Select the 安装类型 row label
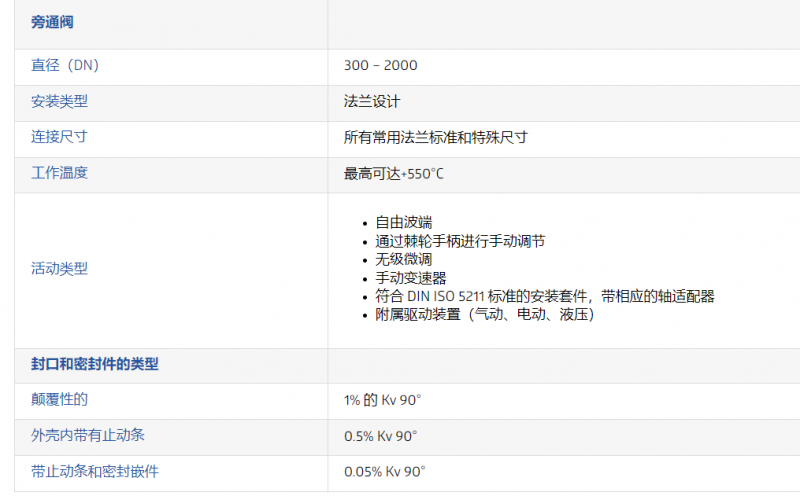The width and height of the screenshot is (800, 496). pos(59,101)
